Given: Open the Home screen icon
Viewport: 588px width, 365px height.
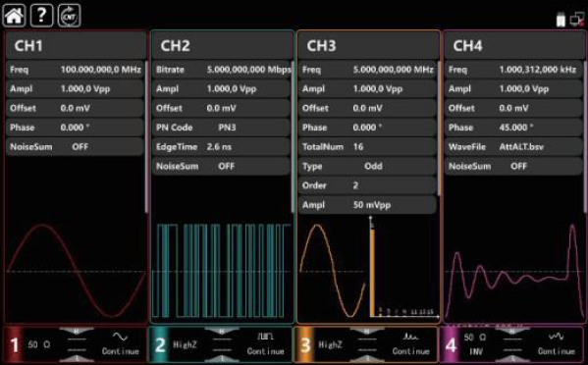Looking at the screenshot, I should (15, 16).
